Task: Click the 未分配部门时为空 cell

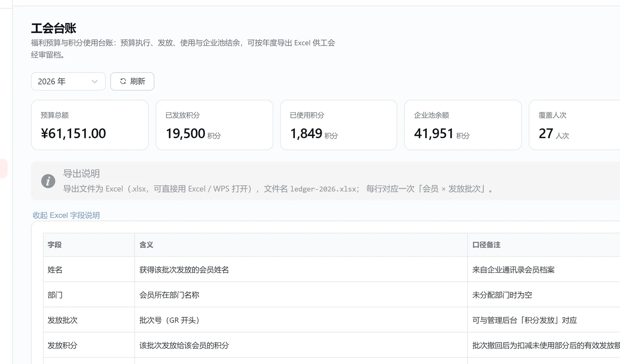Action: 544,295
